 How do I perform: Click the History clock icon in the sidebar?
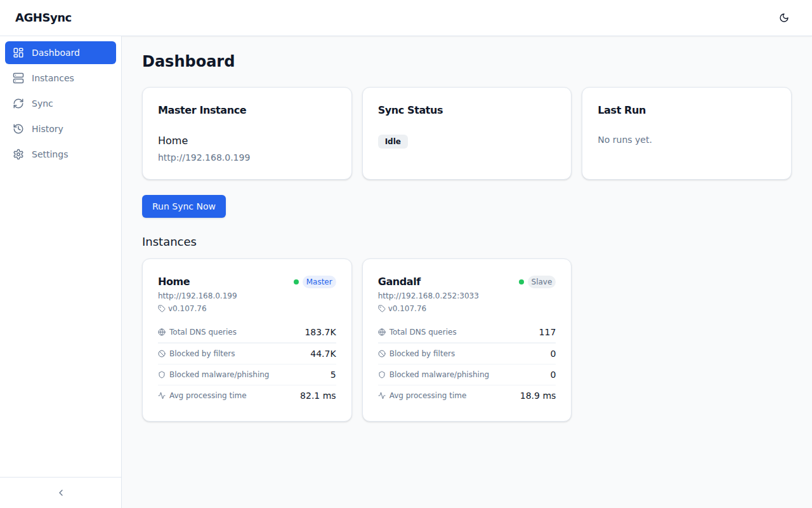[18, 129]
